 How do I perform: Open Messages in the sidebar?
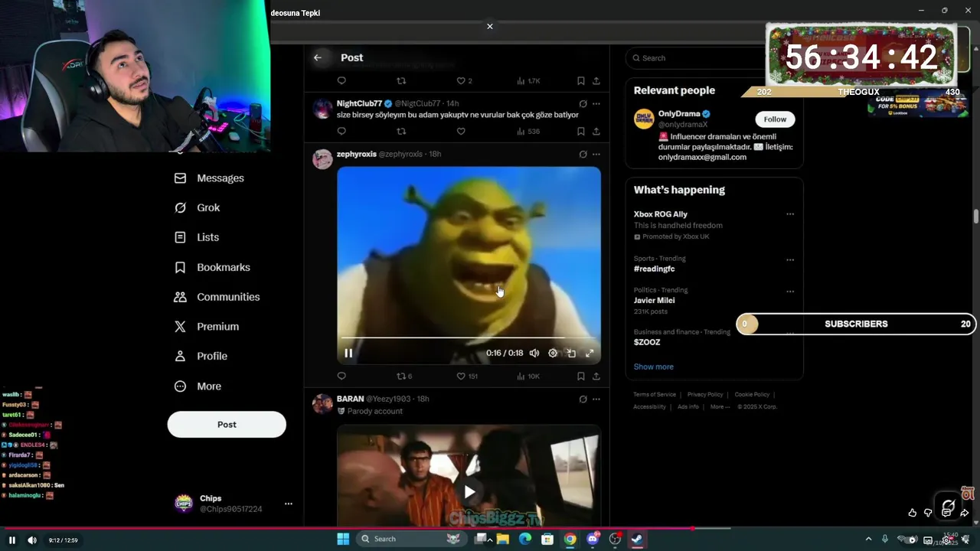pyautogui.click(x=209, y=178)
